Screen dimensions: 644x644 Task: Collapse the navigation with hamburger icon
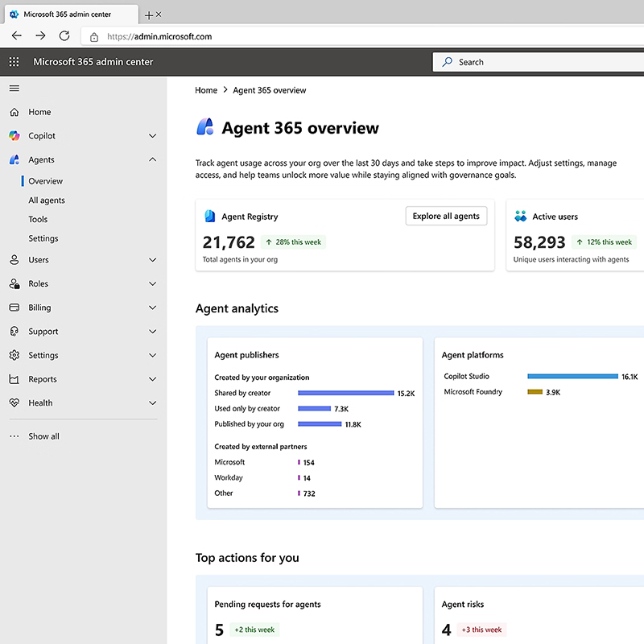click(x=14, y=89)
